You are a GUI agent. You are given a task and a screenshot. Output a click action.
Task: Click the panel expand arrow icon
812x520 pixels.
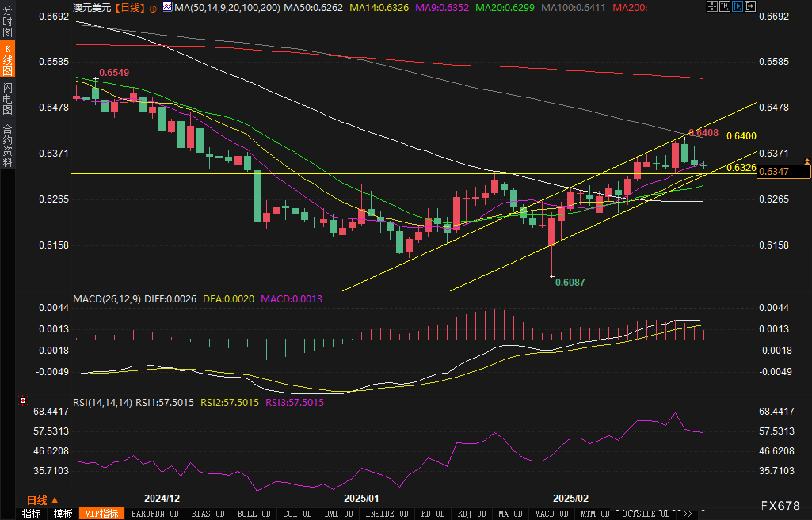click(750, 7)
